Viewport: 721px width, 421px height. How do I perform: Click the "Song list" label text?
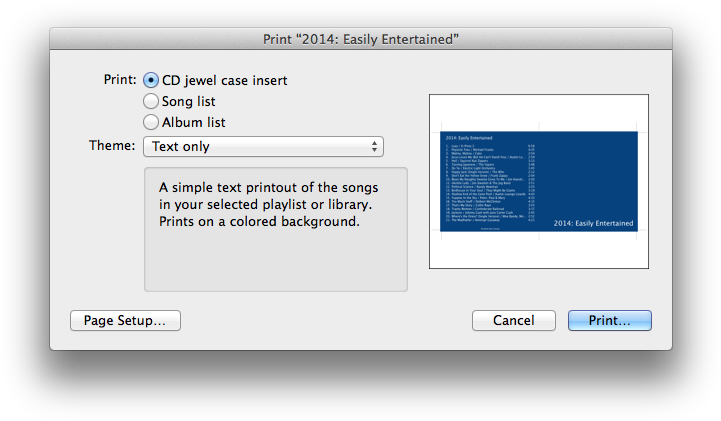[x=189, y=101]
